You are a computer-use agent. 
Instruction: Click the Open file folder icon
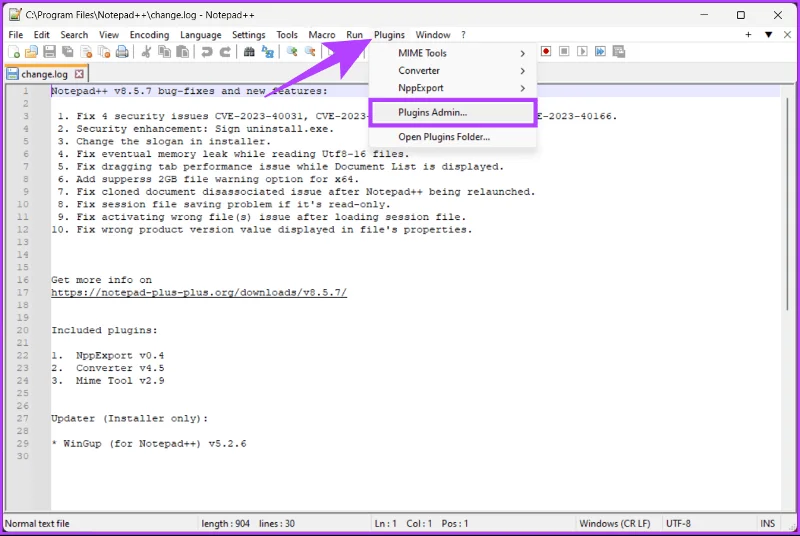tap(32, 52)
